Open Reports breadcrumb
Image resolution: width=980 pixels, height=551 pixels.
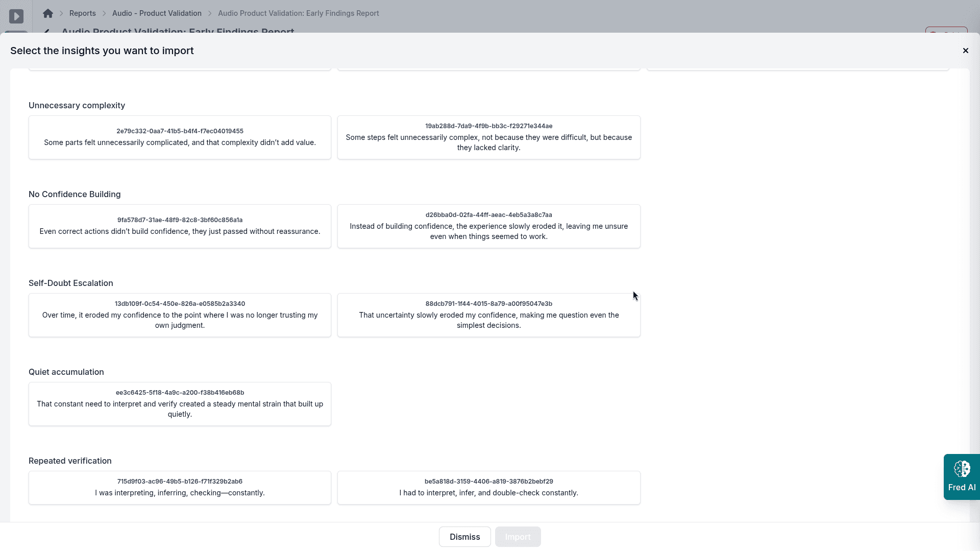coord(83,13)
